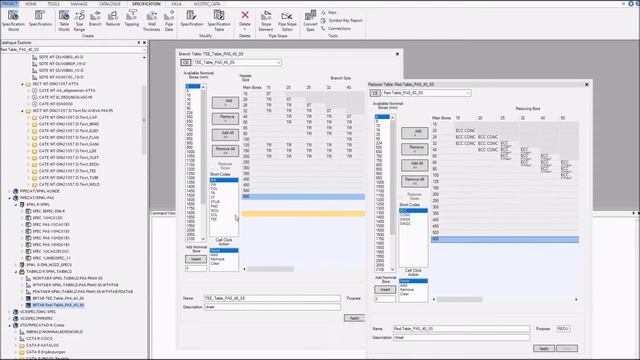Open the Table World tool
The image size is (640, 360).
pos(64,20)
